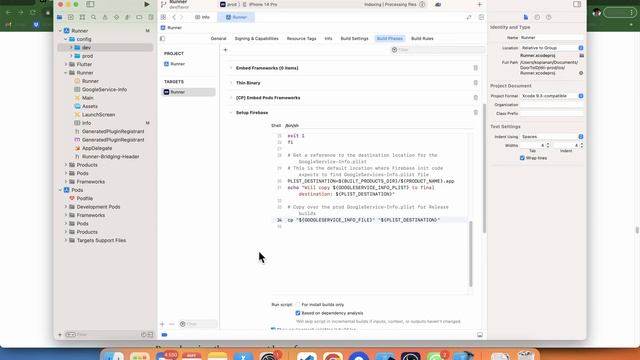Open the Find navigator magnifier icon
This screenshot has height=360, width=640.
pos(93,18)
